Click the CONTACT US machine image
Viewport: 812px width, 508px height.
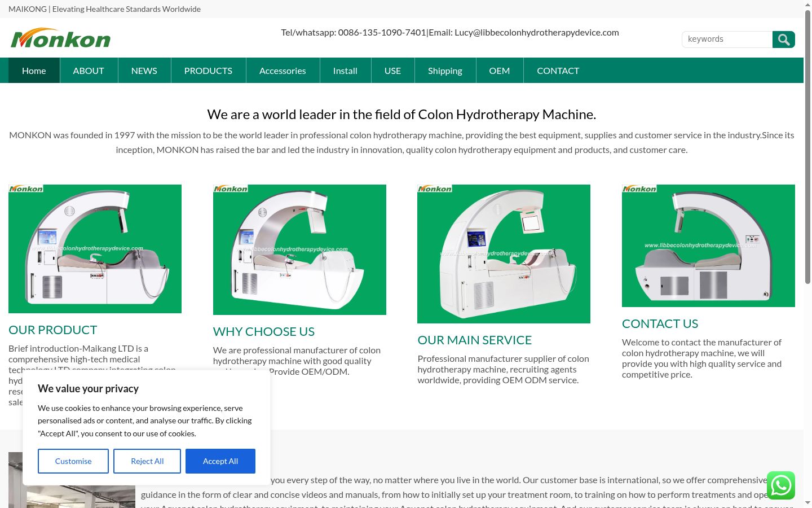(708, 246)
